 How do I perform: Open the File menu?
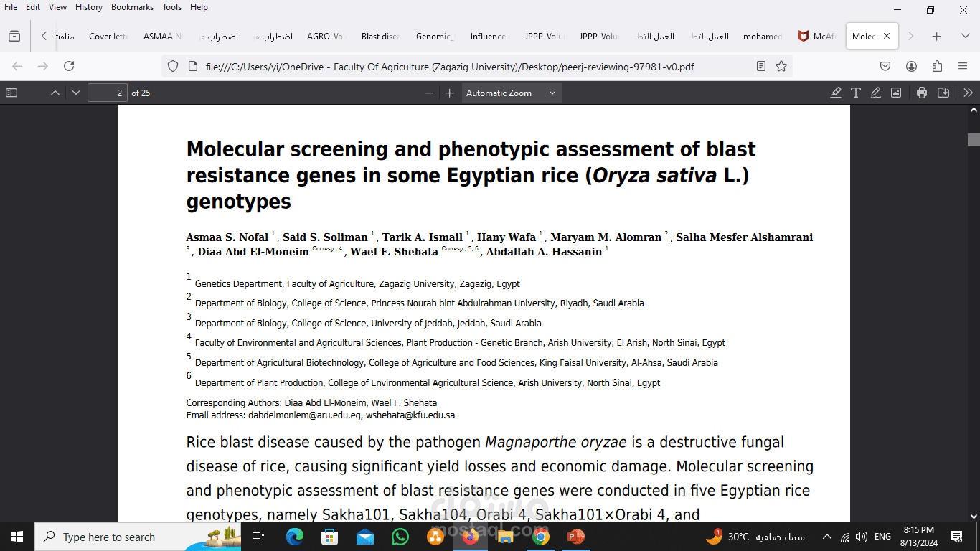[x=11, y=7]
